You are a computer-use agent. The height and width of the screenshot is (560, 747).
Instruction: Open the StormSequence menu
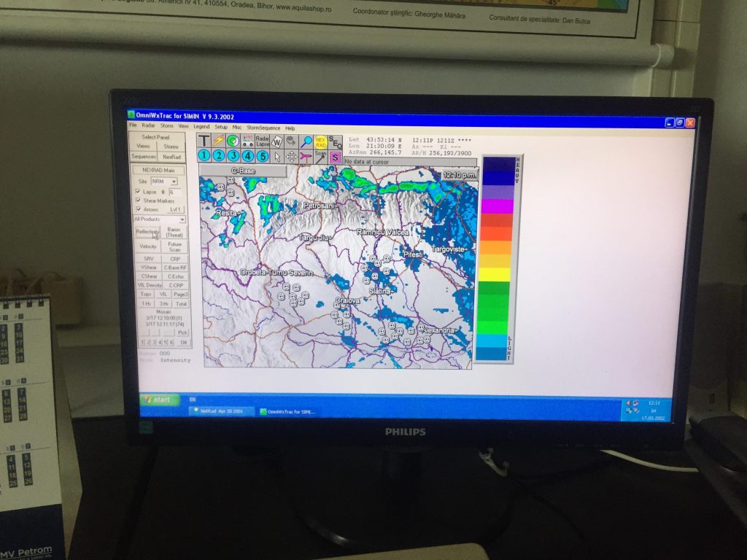(263, 128)
